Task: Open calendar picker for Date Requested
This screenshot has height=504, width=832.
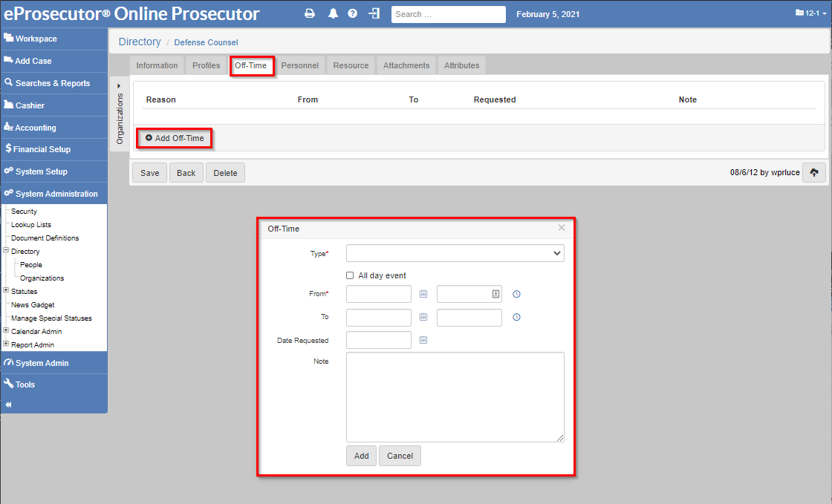Action: [x=423, y=340]
